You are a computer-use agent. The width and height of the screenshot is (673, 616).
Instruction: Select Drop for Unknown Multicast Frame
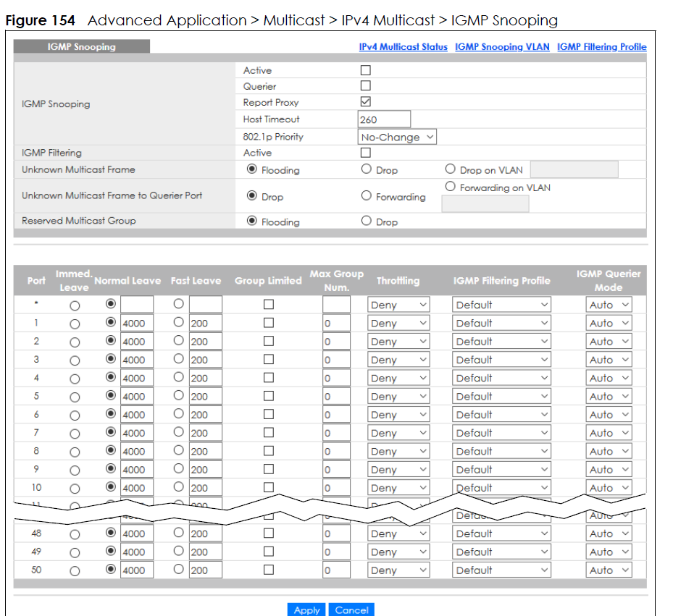367,169
